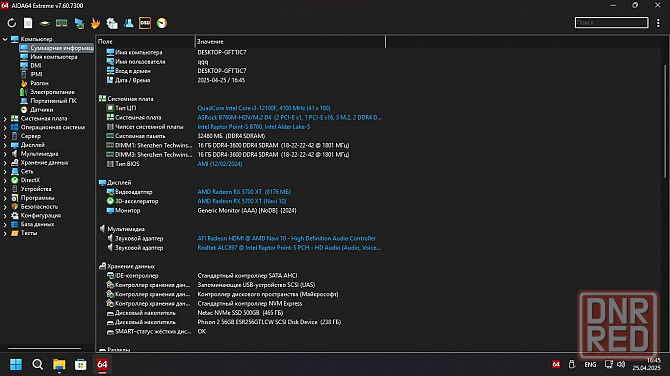
Task: Expand the Операционная система node arrow
Action: (x=5, y=127)
